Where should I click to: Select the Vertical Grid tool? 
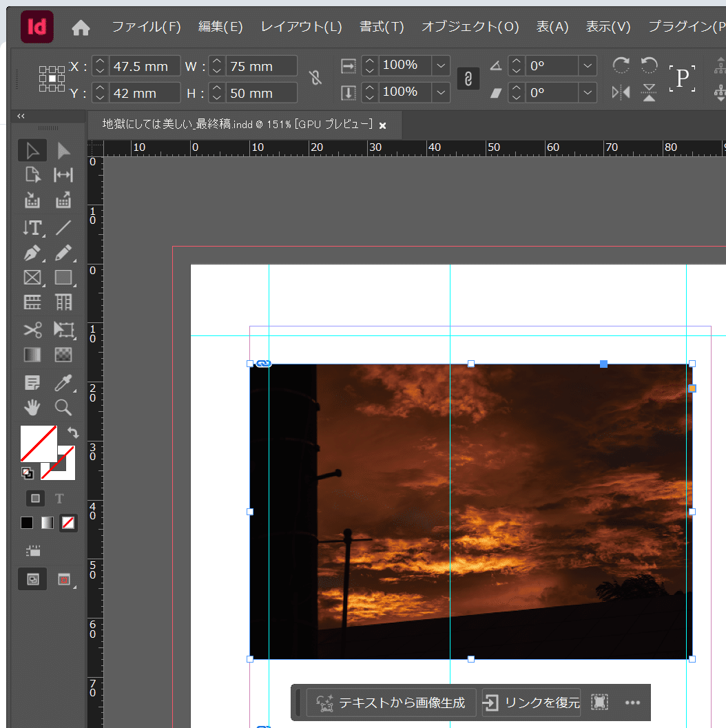[x=63, y=302]
